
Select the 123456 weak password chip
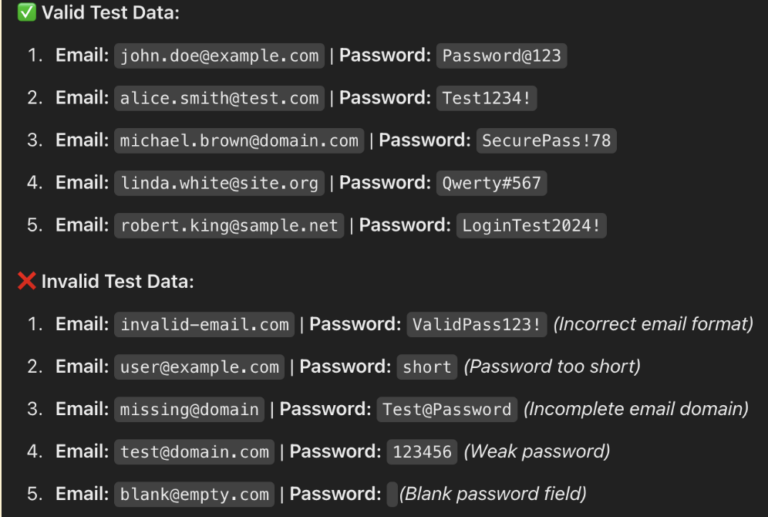(x=422, y=452)
